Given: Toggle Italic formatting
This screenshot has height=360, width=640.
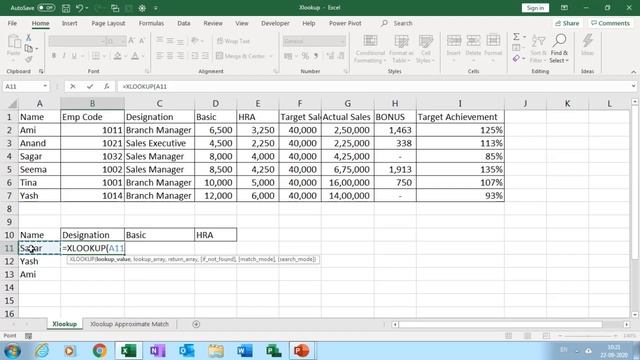Looking at the screenshot, I should point(64,56).
